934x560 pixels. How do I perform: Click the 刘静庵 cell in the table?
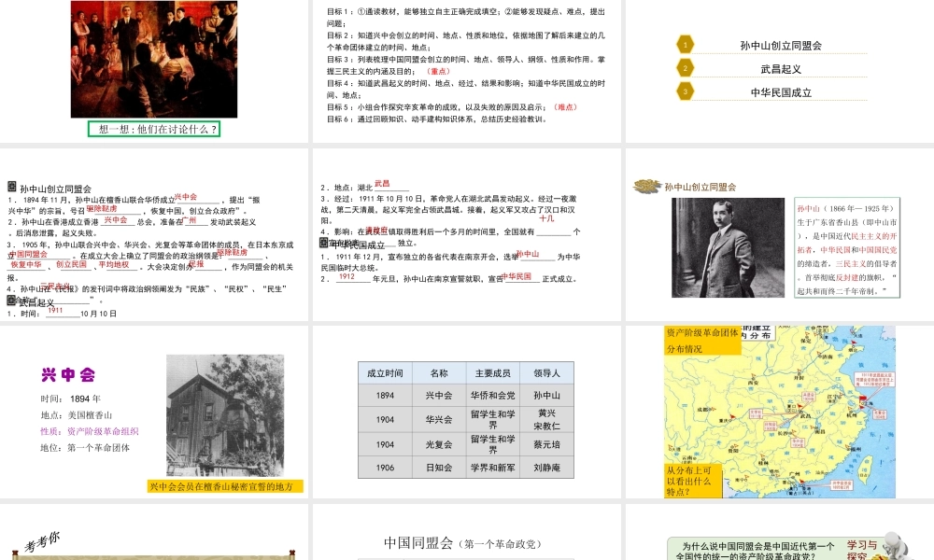pos(546,468)
